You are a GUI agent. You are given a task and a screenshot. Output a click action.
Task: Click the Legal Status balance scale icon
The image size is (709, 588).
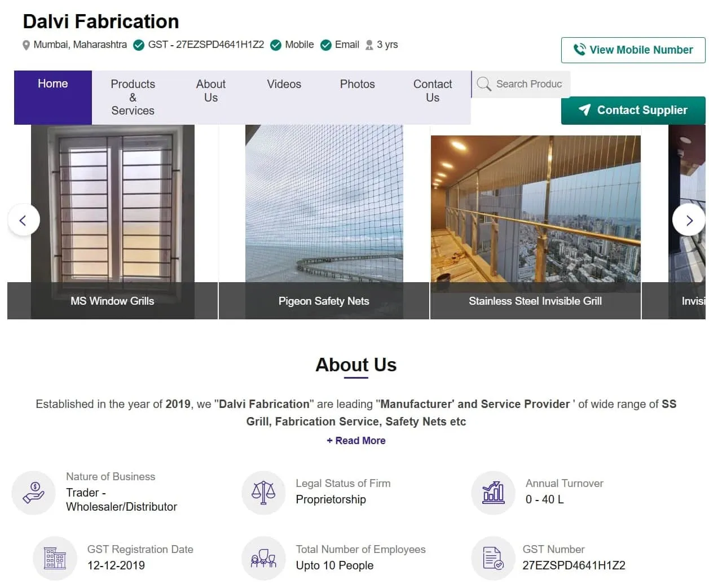(263, 493)
